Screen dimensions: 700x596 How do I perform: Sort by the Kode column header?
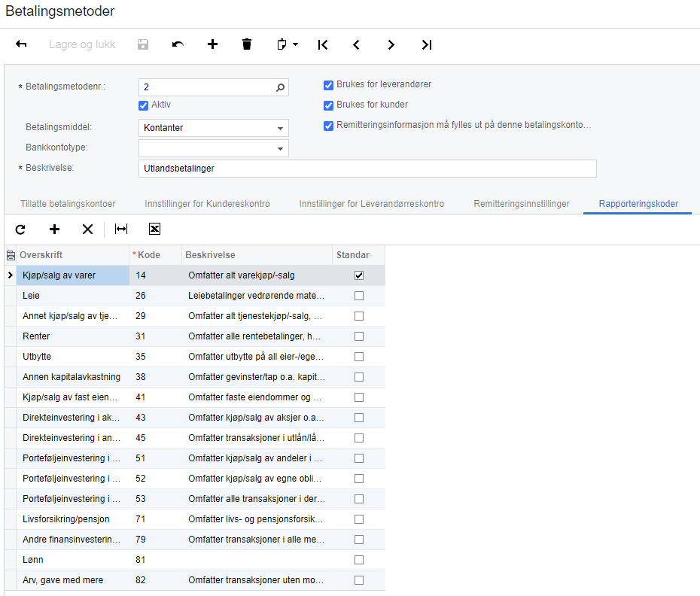[155, 255]
